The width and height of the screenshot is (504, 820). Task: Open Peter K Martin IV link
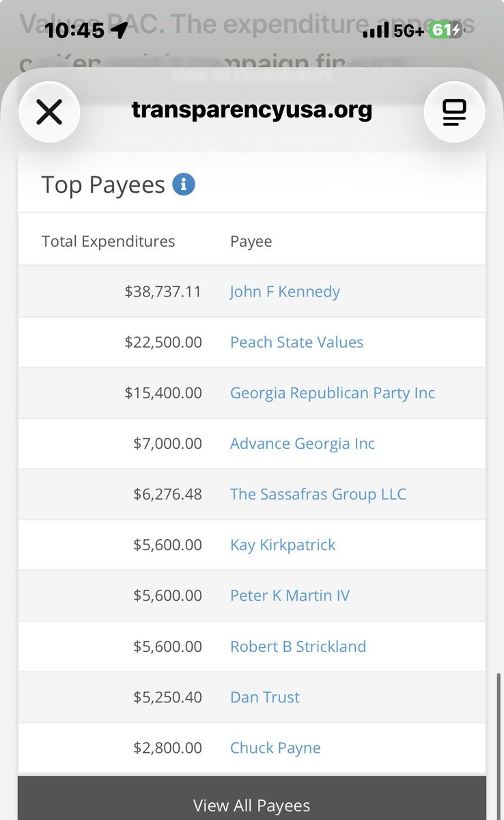pyautogui.click(x=290, y=595)
